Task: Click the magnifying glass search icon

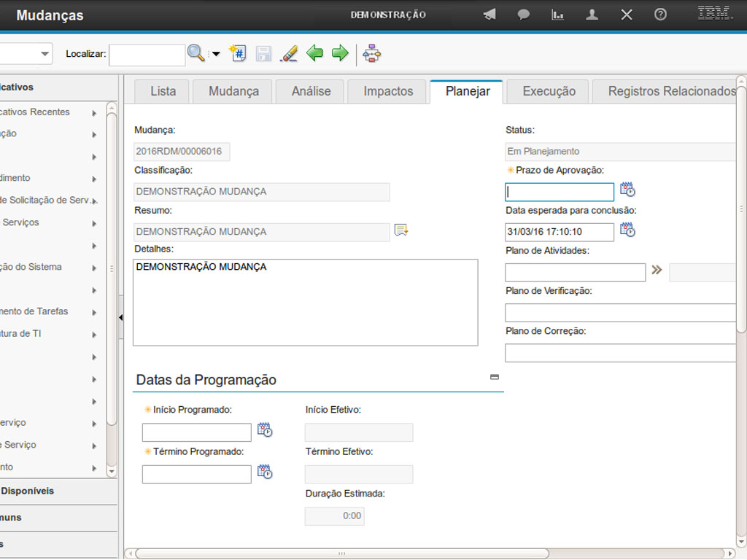Action: pyautogui.click(x=196, y=53)
